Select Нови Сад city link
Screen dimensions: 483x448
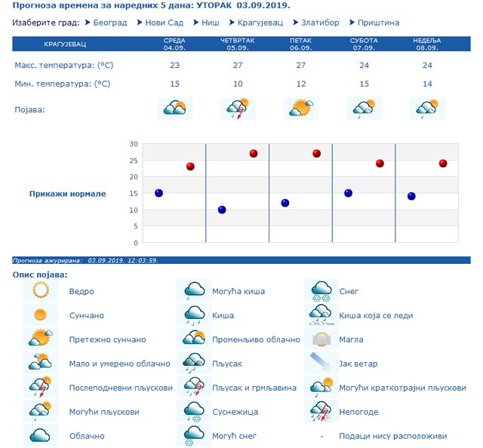pos(165,23)
